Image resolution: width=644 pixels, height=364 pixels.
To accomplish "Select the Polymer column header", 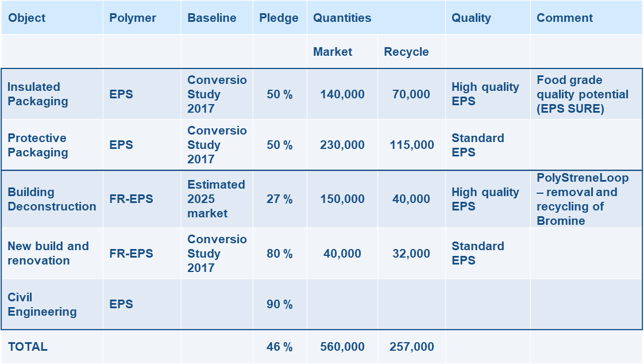I will tap(133, 18).
